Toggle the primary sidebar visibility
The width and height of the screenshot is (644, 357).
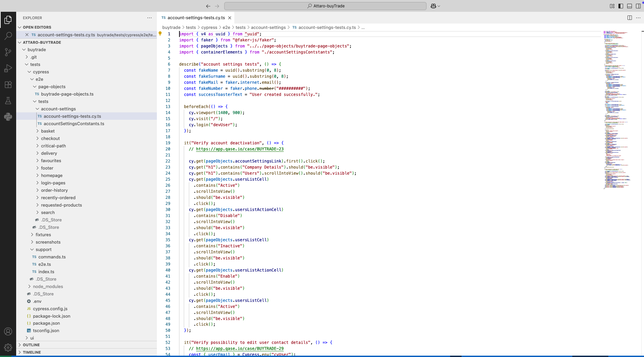tap(621, 6)
